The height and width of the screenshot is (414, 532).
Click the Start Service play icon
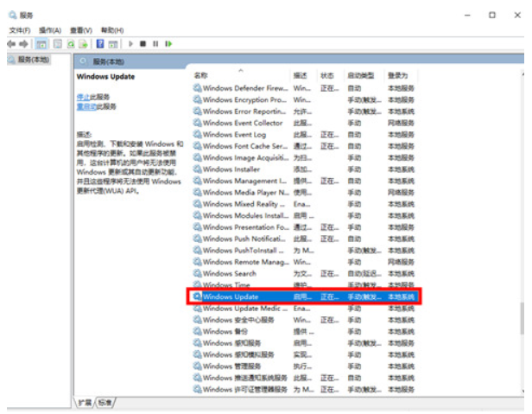click(130, 43)
